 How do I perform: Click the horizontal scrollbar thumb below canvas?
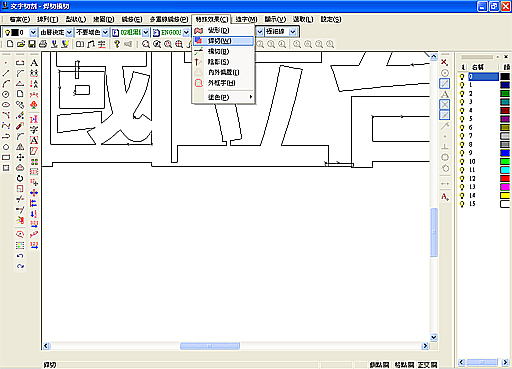tap(210, 346)
